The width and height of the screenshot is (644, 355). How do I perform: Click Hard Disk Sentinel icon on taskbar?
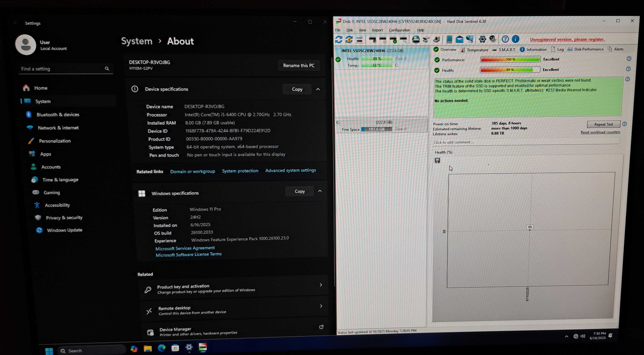click(x=203, y=347)
